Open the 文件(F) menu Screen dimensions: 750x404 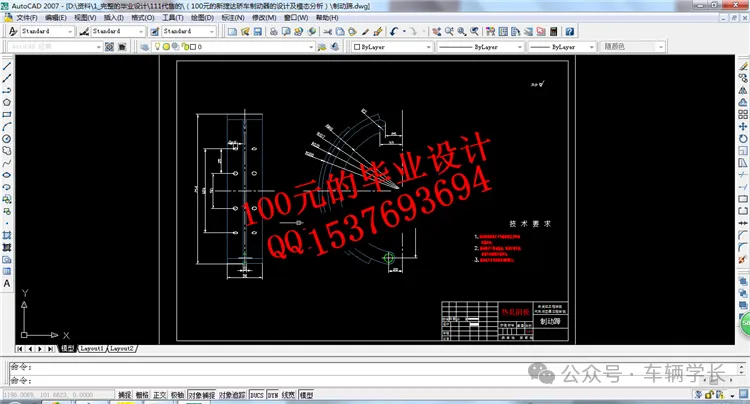[x=27, y=18]
